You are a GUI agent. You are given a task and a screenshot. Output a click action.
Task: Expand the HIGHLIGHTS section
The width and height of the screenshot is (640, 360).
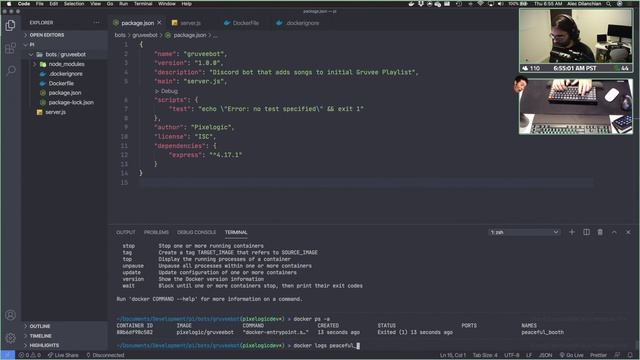pos(44,345)
